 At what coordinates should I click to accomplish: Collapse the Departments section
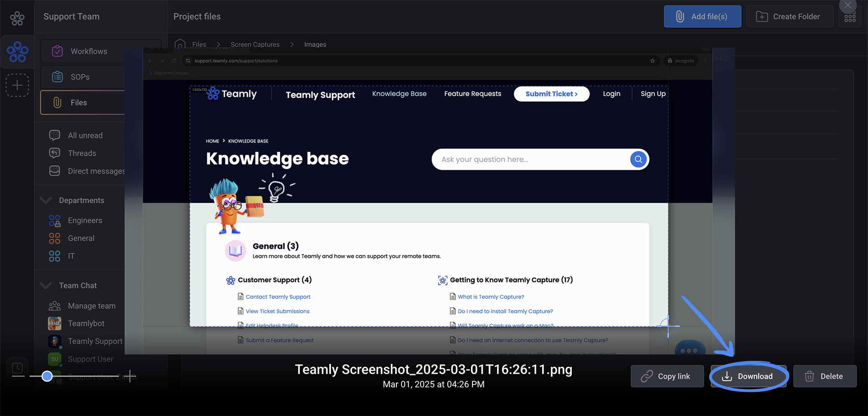(46, 200)
